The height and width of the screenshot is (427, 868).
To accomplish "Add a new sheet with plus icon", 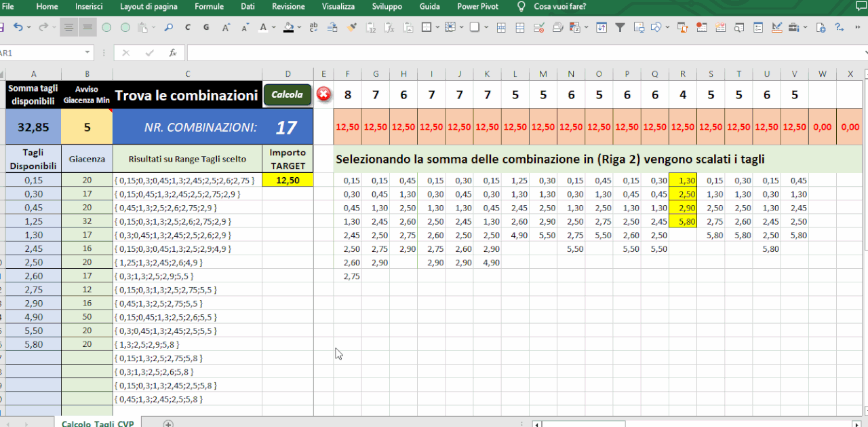I will (168, 424).
